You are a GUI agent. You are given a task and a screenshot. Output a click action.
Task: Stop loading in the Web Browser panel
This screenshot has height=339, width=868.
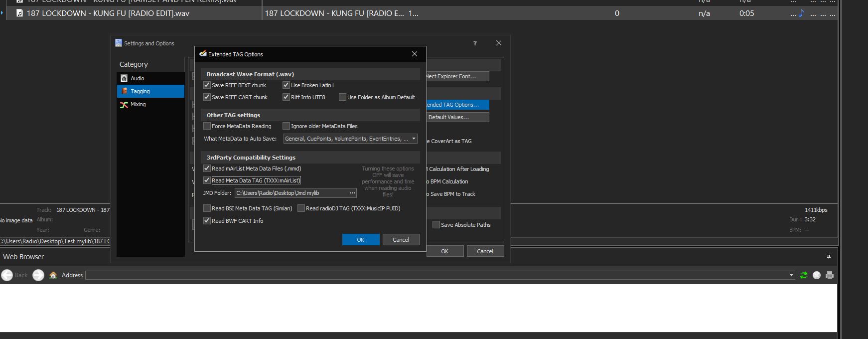tap(817, 275)
